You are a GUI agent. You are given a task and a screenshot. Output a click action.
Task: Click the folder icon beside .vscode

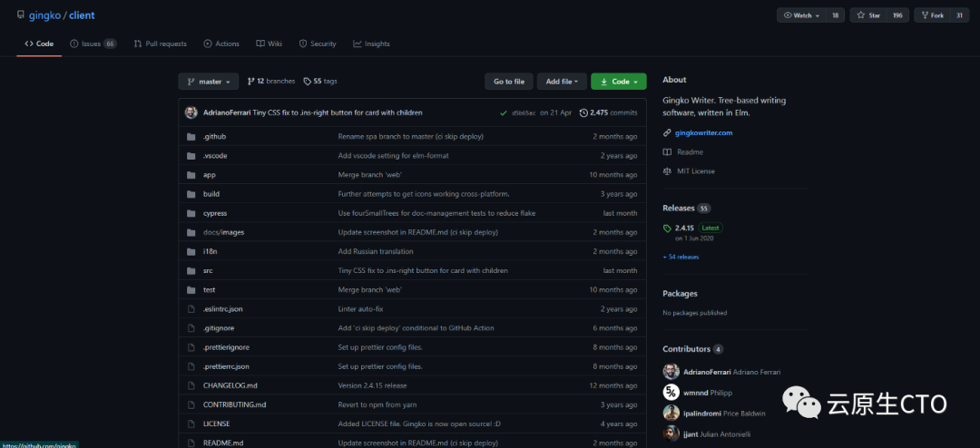(x=191, y=156)
